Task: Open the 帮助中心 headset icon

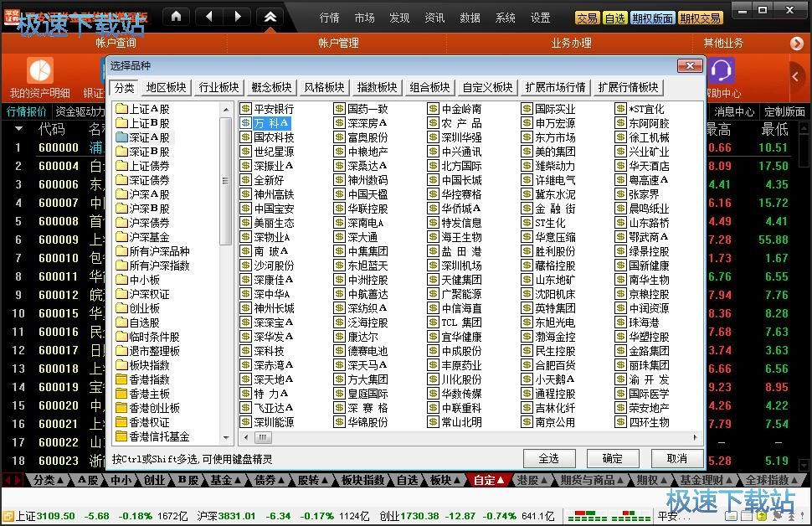Action: coord(721,71)
